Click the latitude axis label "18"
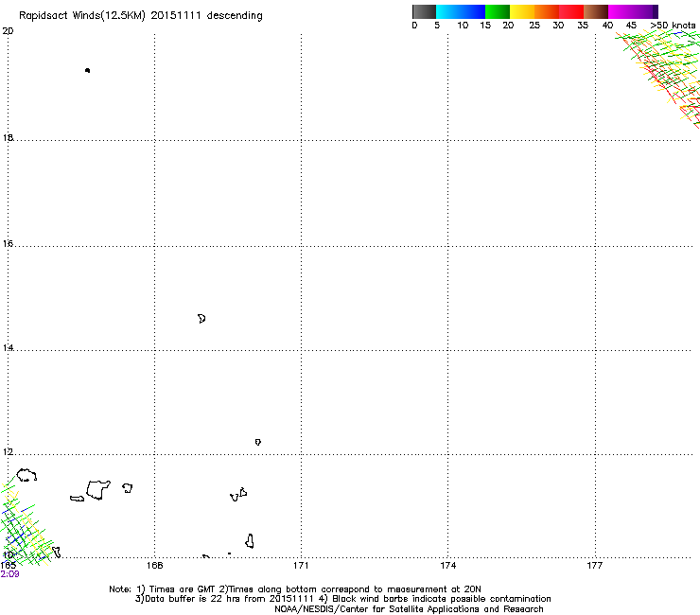Screen dimensions: 700x615 tap(8, 137)
